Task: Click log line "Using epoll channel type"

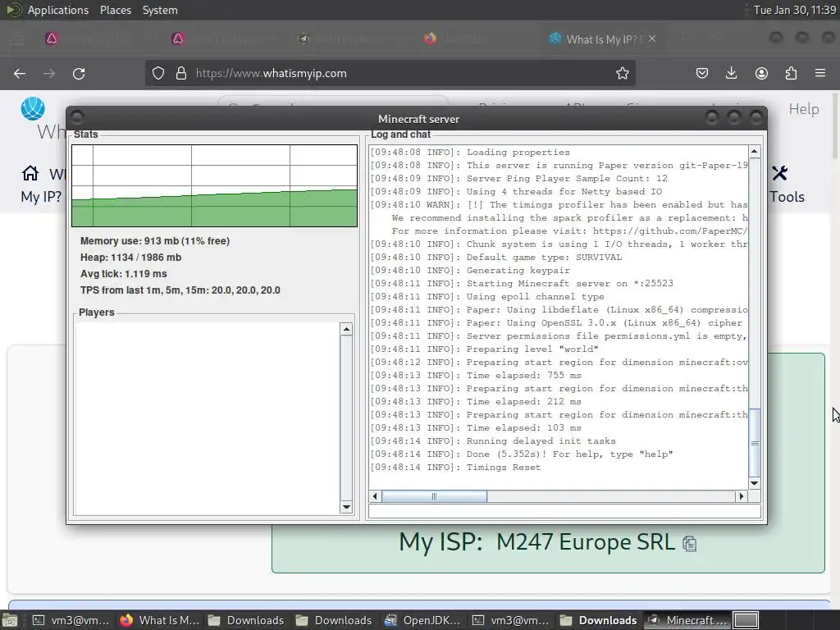Action: click(x=487, y=297)
